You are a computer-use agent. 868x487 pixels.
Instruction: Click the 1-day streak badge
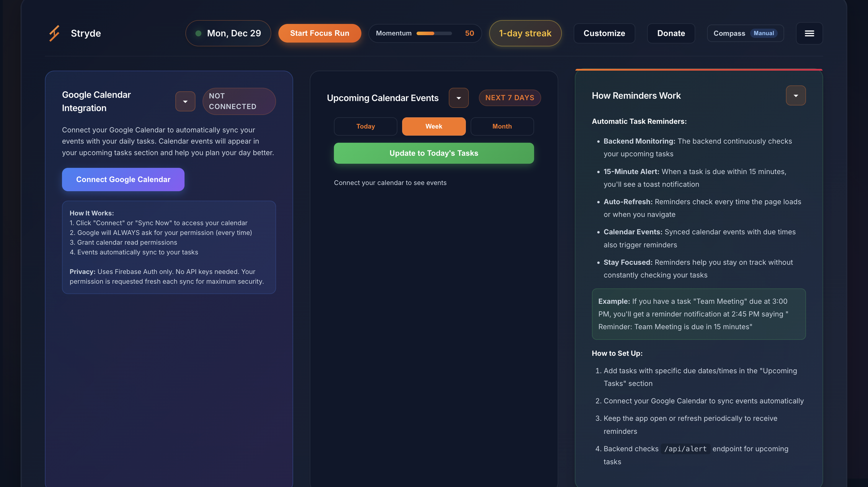click(x=525, y=33)
